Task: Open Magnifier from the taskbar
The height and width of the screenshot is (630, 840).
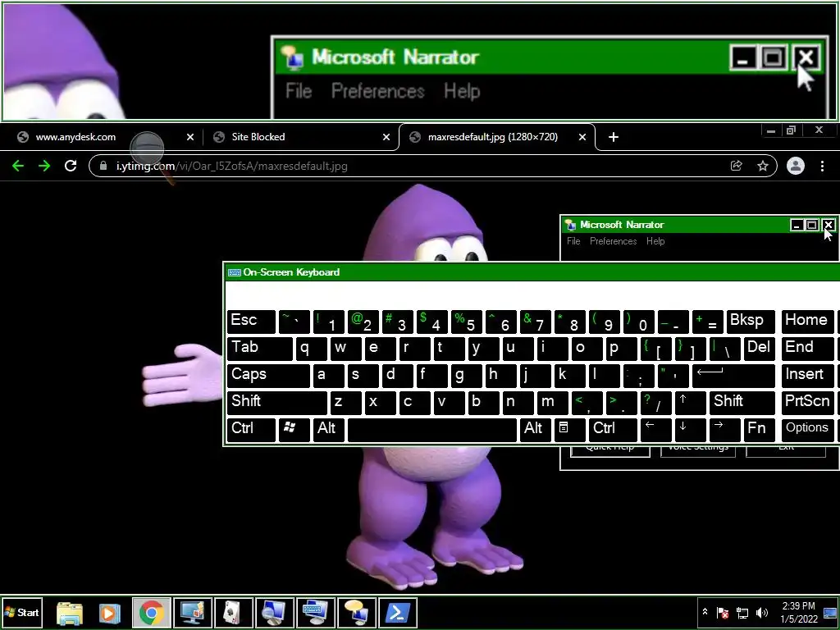Action: click(x=274, y=613)
